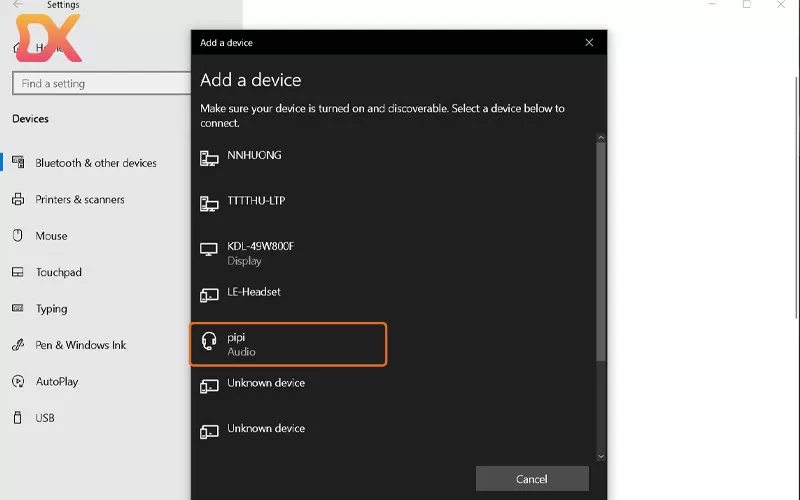
Task: Click the Mouse icon in sidebar
Action: pyautogui.click(x=17, y=236)
